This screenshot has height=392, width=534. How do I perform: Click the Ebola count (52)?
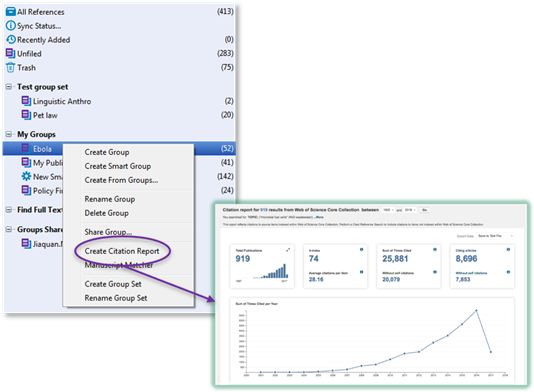[227, 148]
